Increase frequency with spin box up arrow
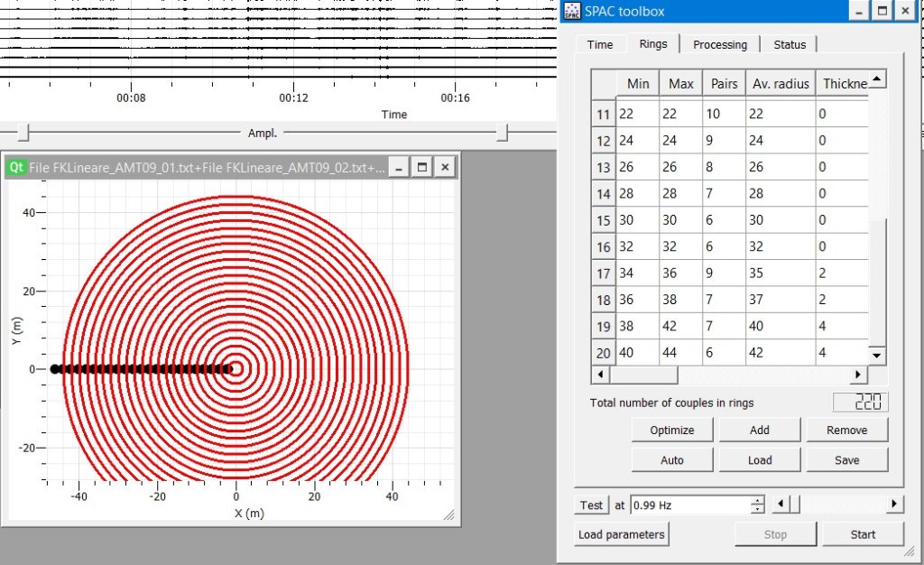This screenshot has height=565, width=924. (x=758, y=501)
